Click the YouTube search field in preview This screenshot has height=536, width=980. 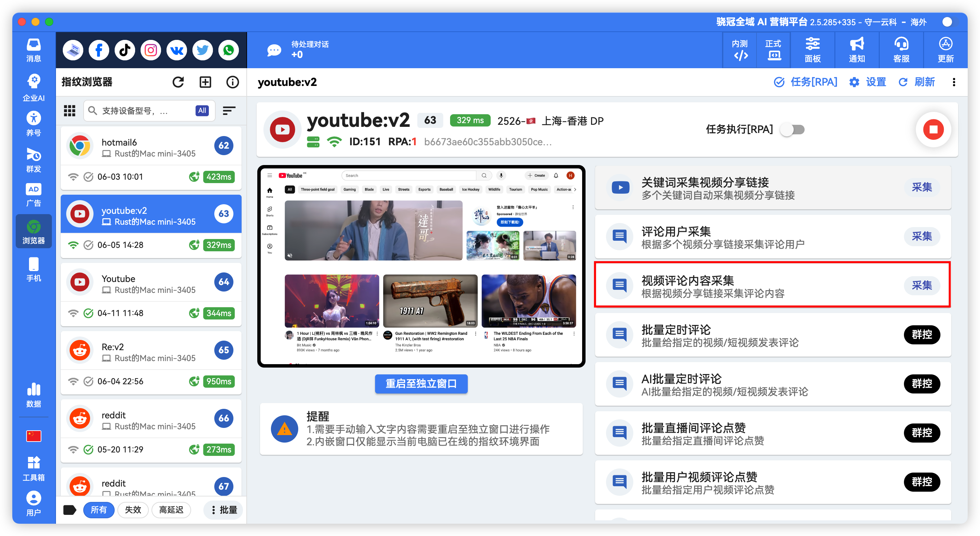point(409,175)
